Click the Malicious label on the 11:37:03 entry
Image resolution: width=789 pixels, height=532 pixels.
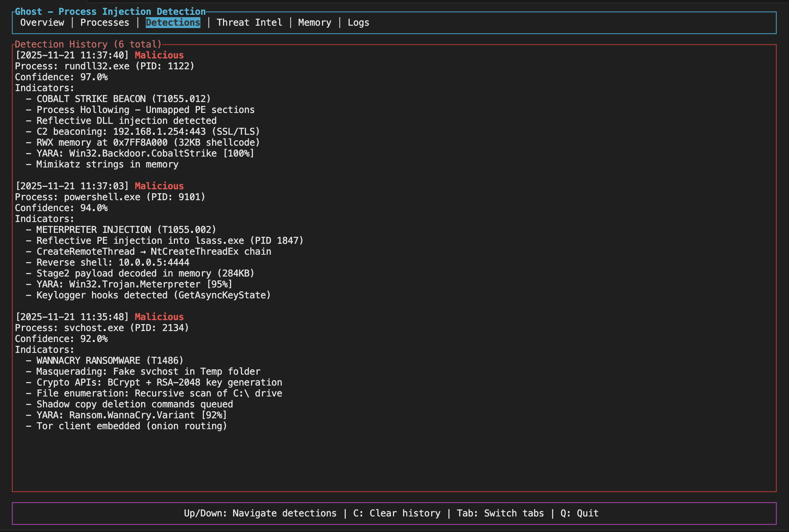(x=159, y=186)
